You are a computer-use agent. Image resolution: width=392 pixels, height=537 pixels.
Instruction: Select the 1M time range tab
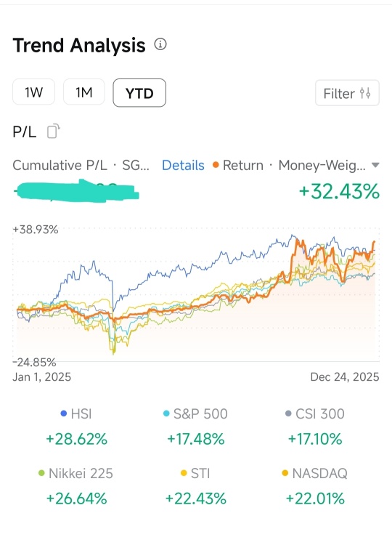coord(83,92)
